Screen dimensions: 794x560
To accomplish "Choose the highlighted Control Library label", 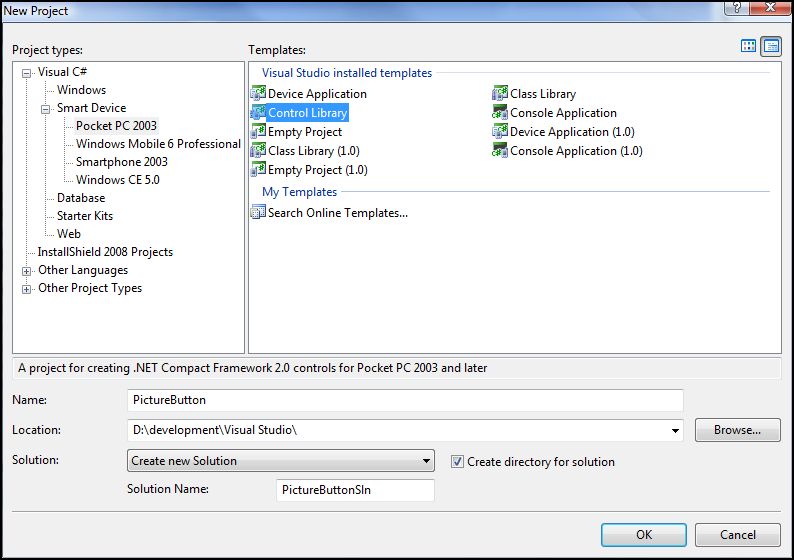I will (307, 112).
